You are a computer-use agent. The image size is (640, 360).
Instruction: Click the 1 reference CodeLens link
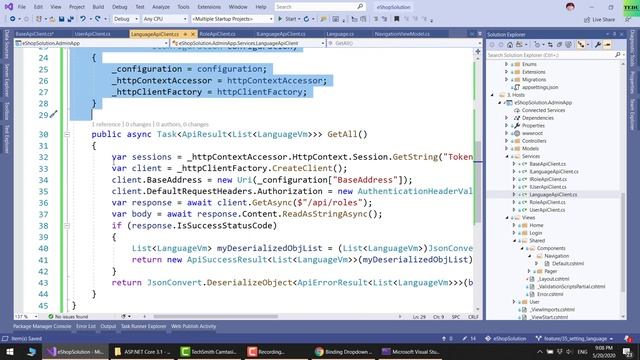106,124
